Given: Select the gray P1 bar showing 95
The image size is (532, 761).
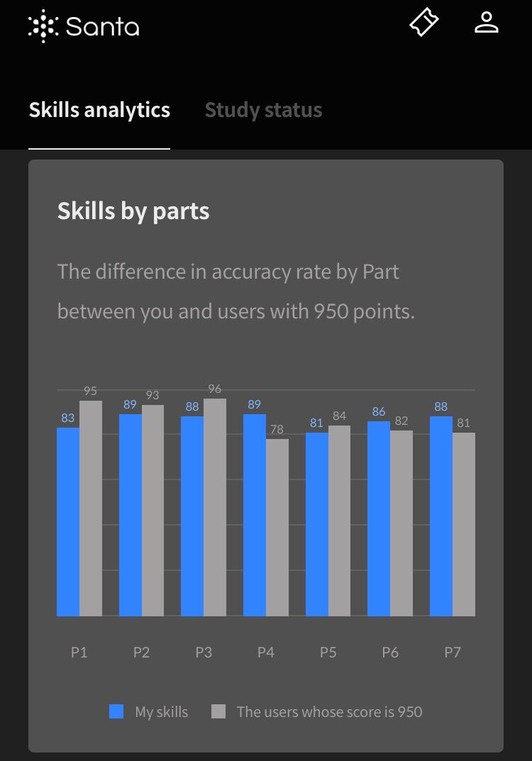Looking at the screenshot, I should coord(91,508).
